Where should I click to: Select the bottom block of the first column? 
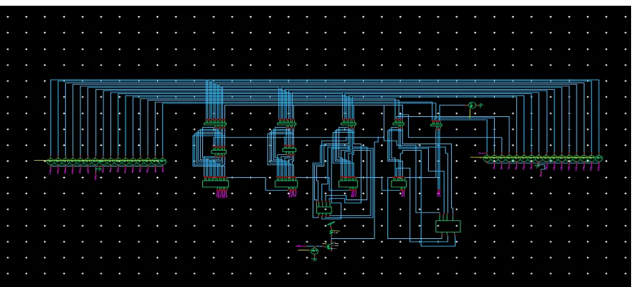point(215,184)
